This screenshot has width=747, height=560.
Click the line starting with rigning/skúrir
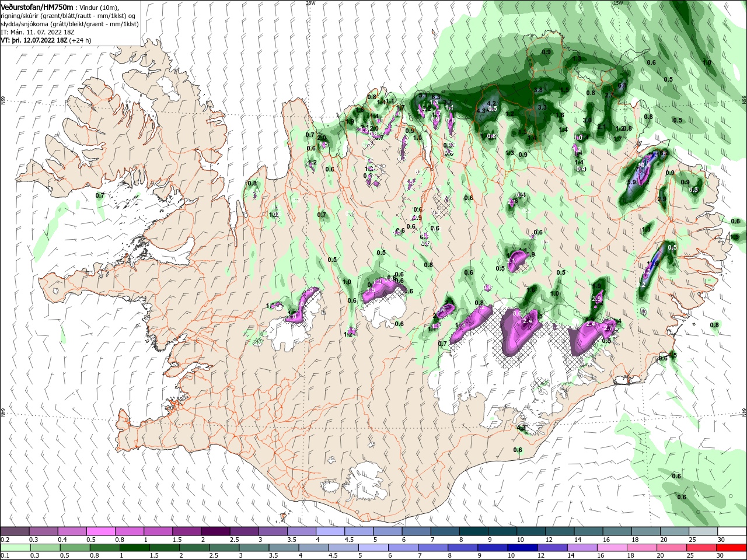68,15
